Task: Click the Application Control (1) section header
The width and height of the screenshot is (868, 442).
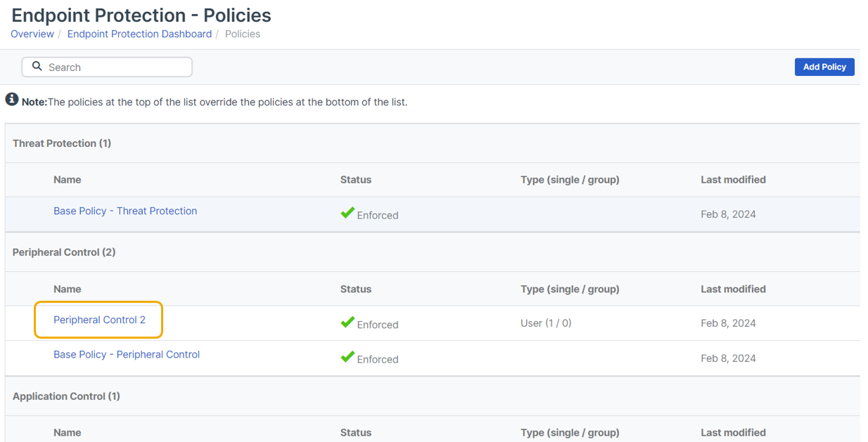Action: coord(66,396)
